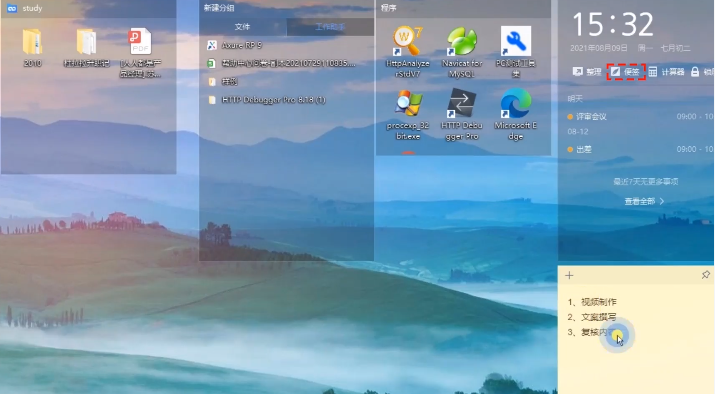Click the study group title text
715x394 pixels.
[x=32, y=8]
